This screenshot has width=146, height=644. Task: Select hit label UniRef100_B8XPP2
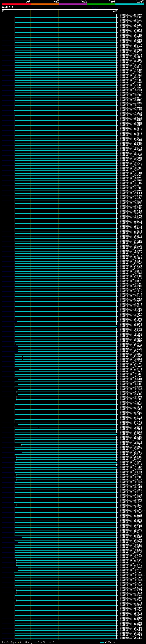131,57
